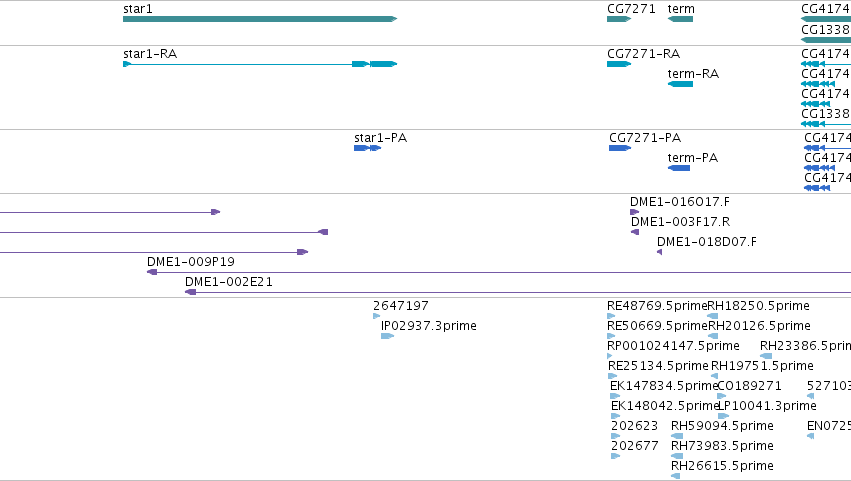Screen dimensions: 851x481
Task: Select the CG7271 gene label
Action: [631, 9]
